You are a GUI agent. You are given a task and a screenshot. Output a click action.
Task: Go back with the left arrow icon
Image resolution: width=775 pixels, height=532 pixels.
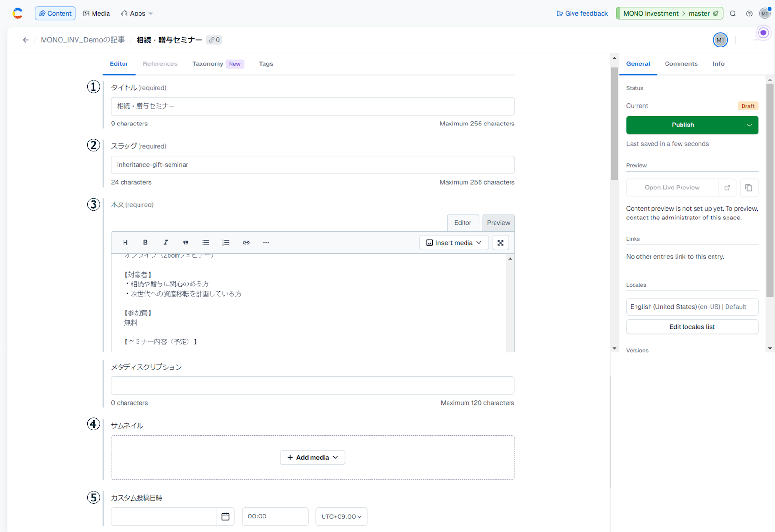tap(26, 40)
